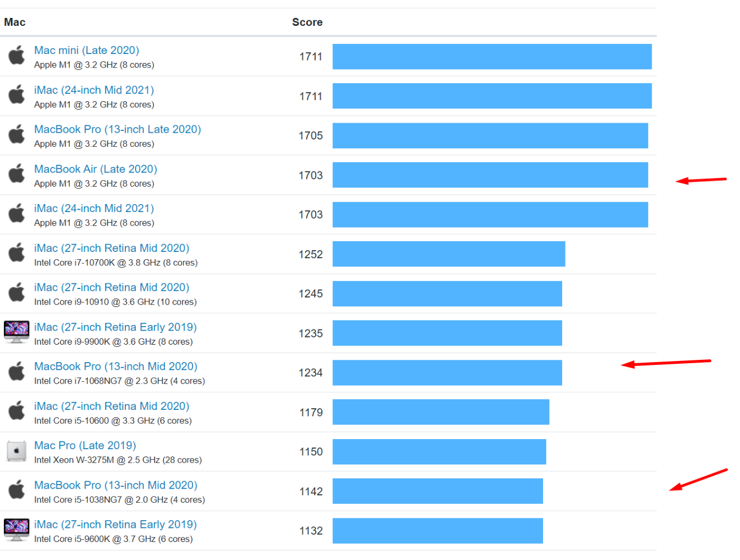
Task: Select the 1234 score value
Action: (311, 373)
